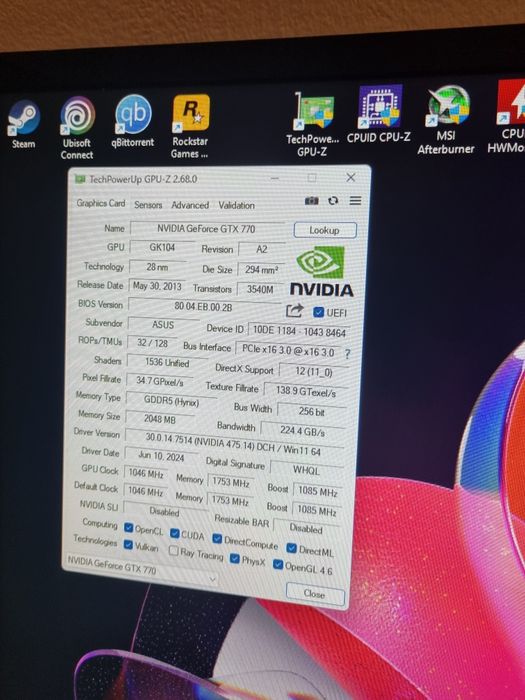Click the Revision field A2

262,249
